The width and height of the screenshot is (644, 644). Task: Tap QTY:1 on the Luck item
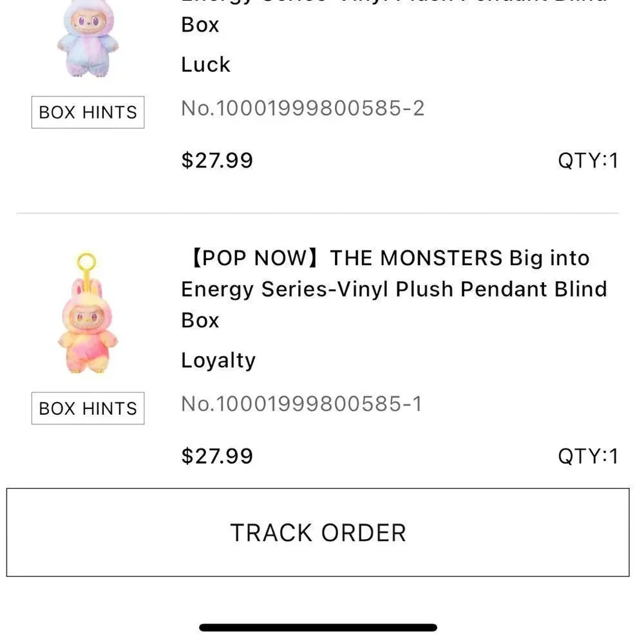point(588,160)
